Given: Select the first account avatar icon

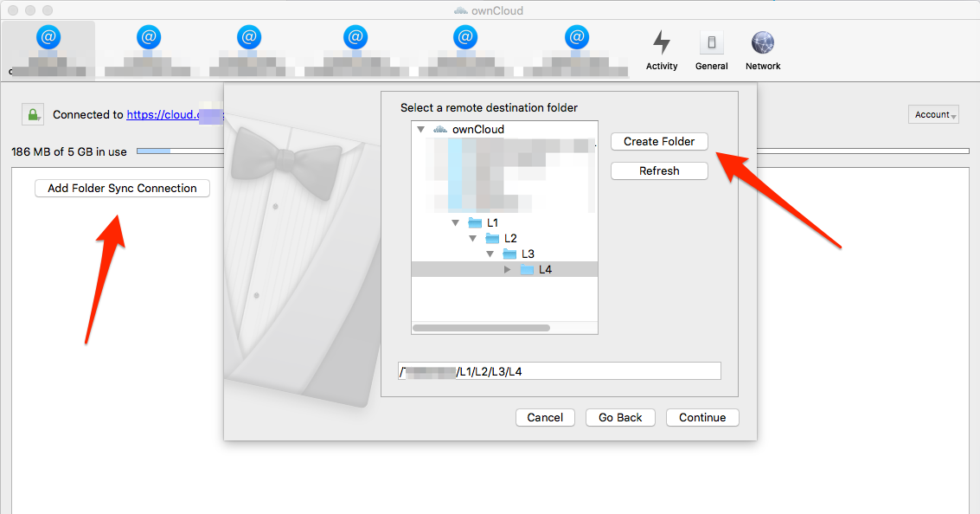Looking at the screenshot, I should 48,36.
